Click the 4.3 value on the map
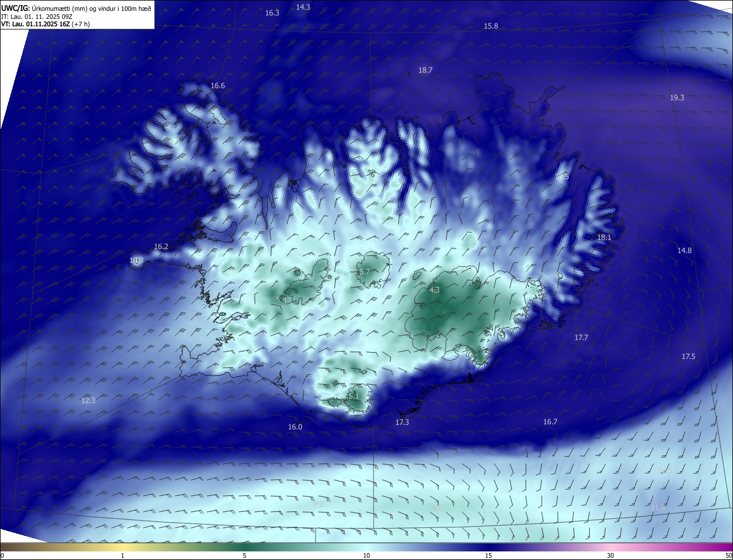733x560 pixels. 434,290
